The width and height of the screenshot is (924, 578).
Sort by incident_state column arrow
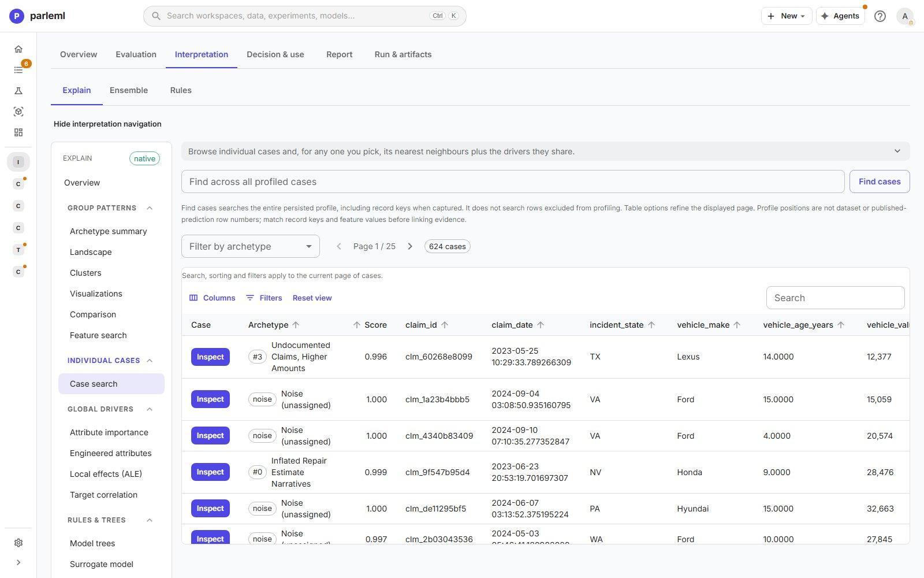click(x=651, y=325)
